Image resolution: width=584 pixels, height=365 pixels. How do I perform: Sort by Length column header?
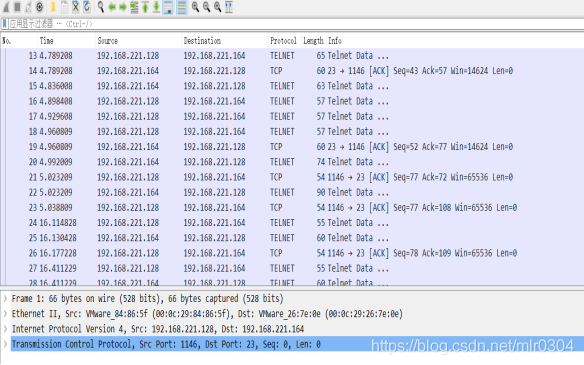point(313,41)
